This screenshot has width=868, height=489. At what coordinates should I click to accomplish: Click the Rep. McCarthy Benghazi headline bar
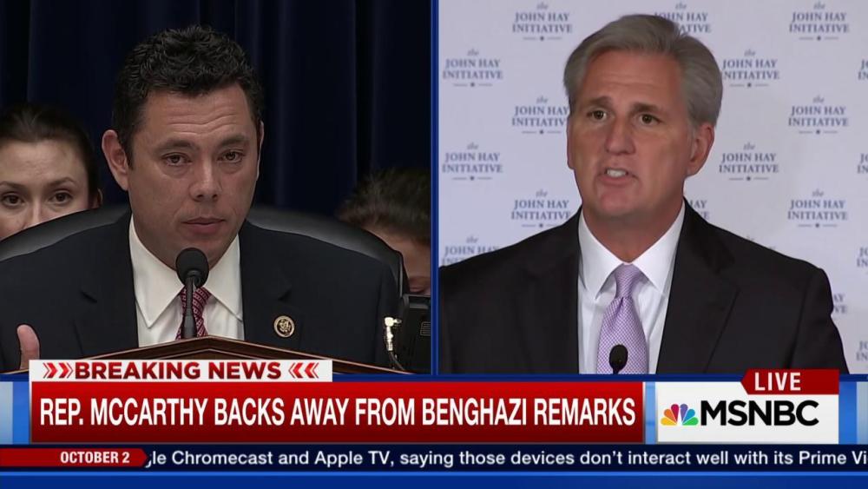pyautogui.click(x=337, y=412)
